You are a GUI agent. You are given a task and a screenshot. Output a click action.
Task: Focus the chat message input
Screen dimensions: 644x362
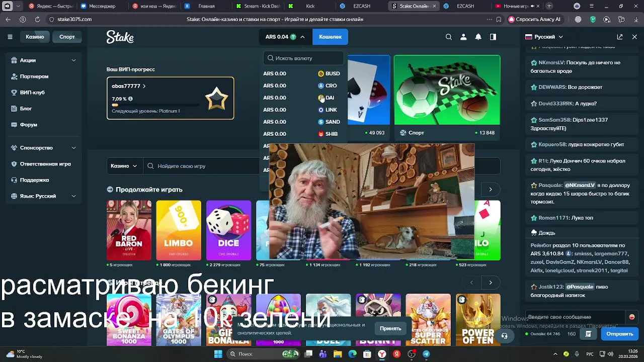(x=576, y=317)
